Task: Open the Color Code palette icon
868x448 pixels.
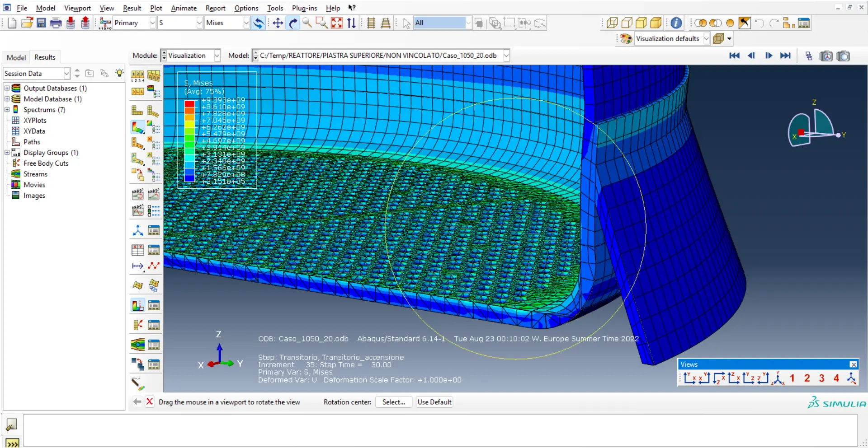Action: coord(626,39)
